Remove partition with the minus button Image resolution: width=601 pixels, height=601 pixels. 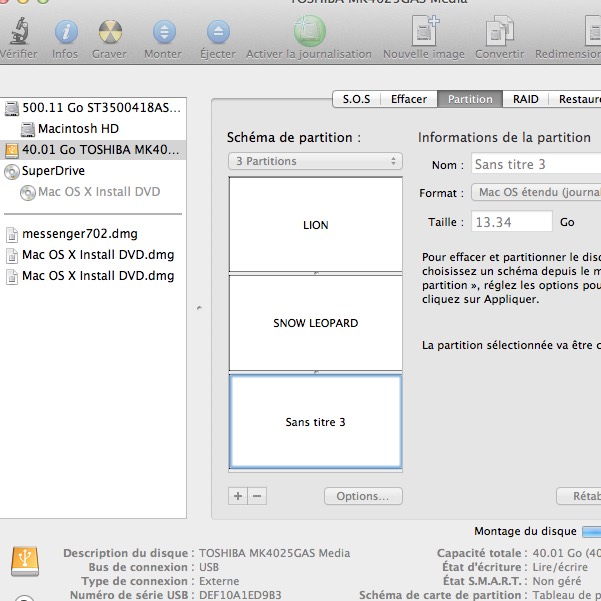click(257, 496)
